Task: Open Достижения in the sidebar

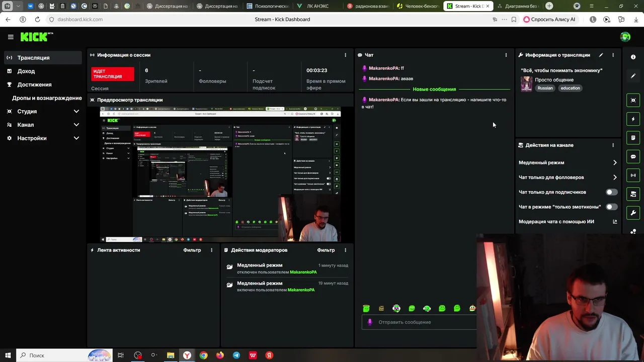Action: (x=43, y=84)
